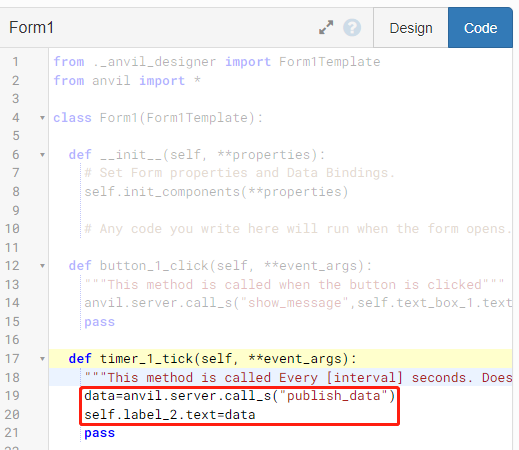Open the help question mark icon
The height and width of the screenshot is (450, 519).
pyautogui.click(x=352, y=27)
